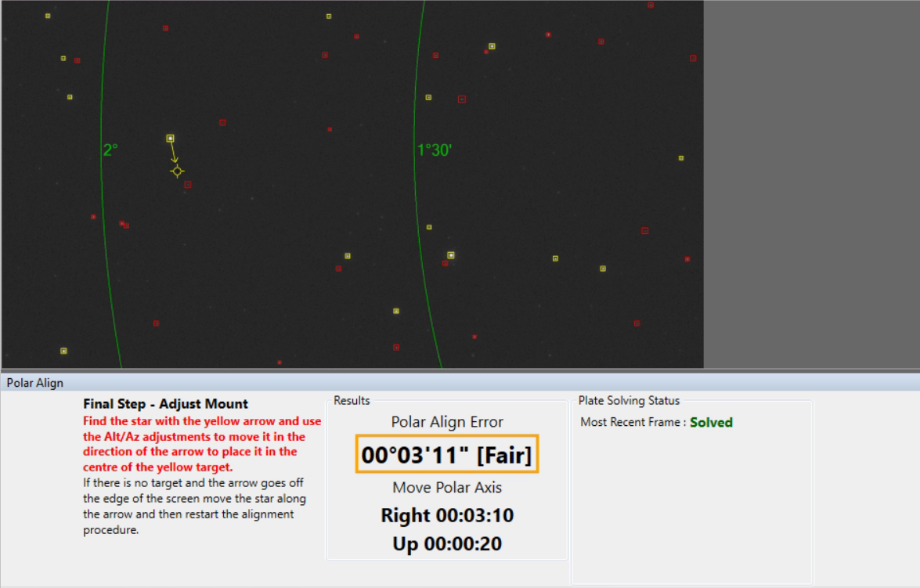Click the red-boxed star just below the yellow target
The height and width of the screenshot is (588, 920).
point(187,185)
